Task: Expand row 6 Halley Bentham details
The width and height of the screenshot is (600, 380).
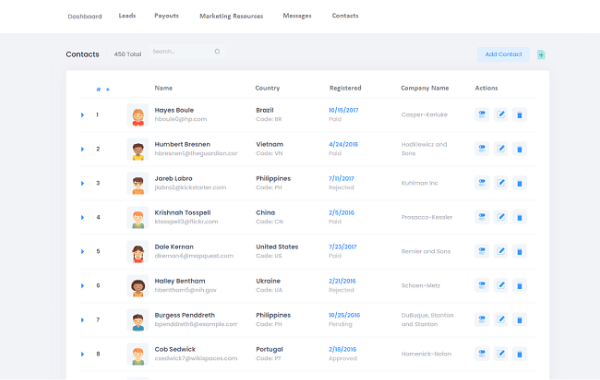Action: [x=82, y=285]
